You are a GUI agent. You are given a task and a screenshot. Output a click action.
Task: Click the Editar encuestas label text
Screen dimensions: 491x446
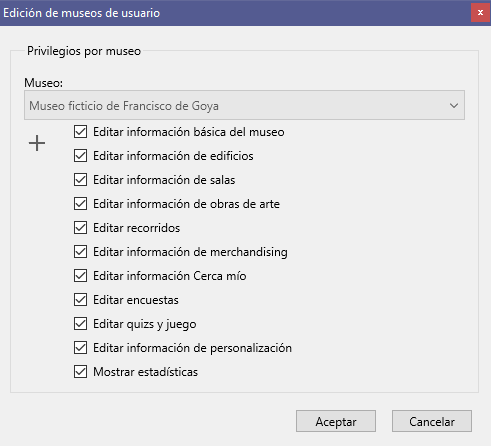coord(136,300)
